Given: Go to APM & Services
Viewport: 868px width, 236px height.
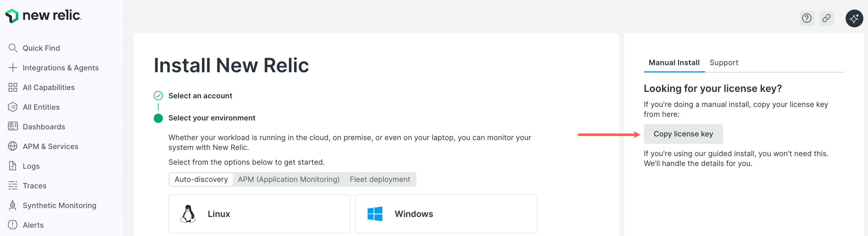Looking at the screenshot, I should pyautogui.click(x=50, y=147).
